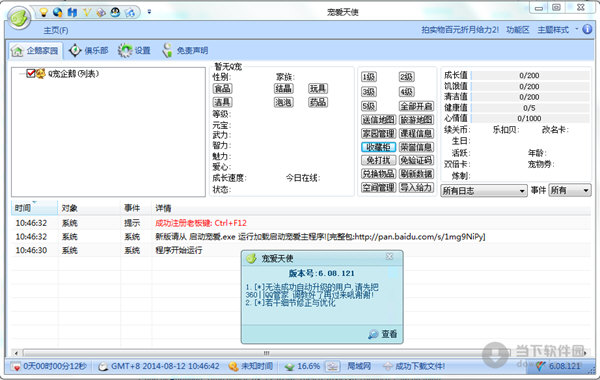Click the 1级 button
This screenshot has width=600, height=380.
click(x=368, y=77)
